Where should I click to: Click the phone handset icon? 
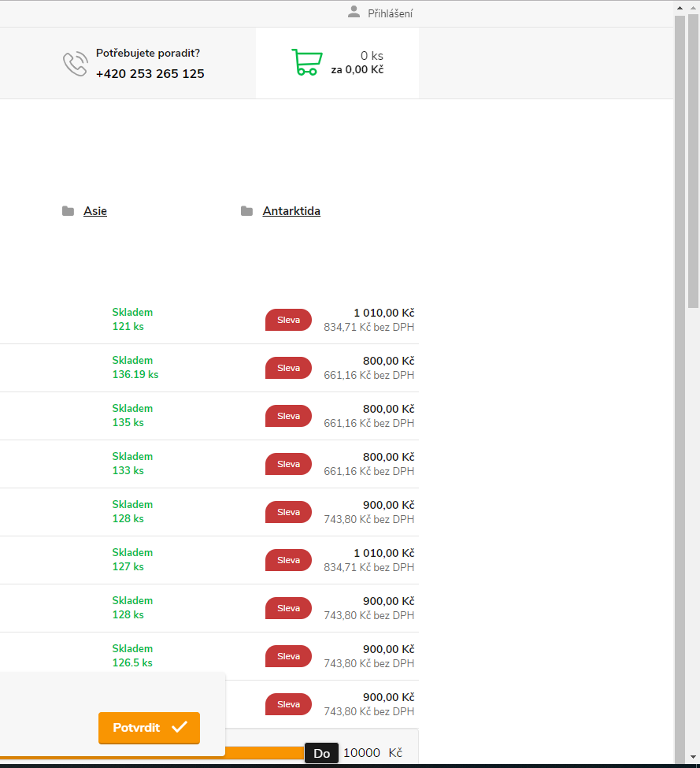click(x=75, y=64)
